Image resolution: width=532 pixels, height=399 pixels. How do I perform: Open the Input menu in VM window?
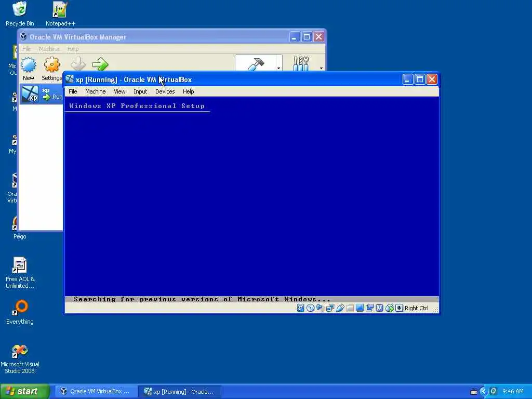(140, 91)
